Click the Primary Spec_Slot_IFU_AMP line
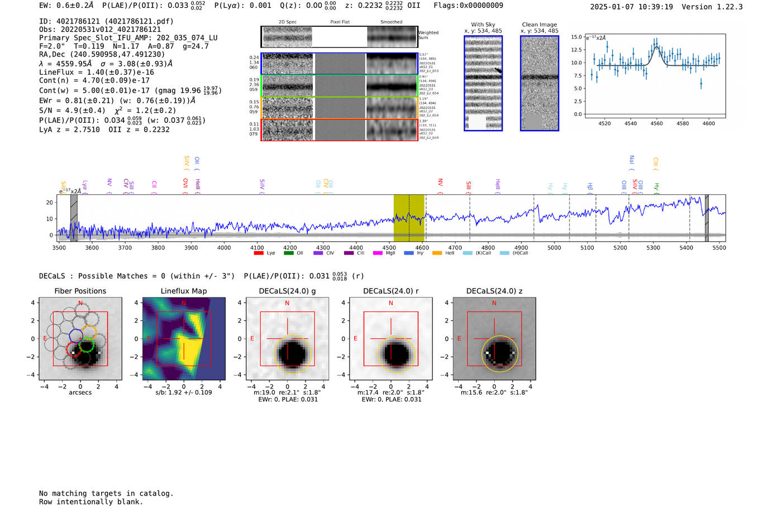Image resolution: width=782 pixels, height=532 pixels. pos(128,38)
